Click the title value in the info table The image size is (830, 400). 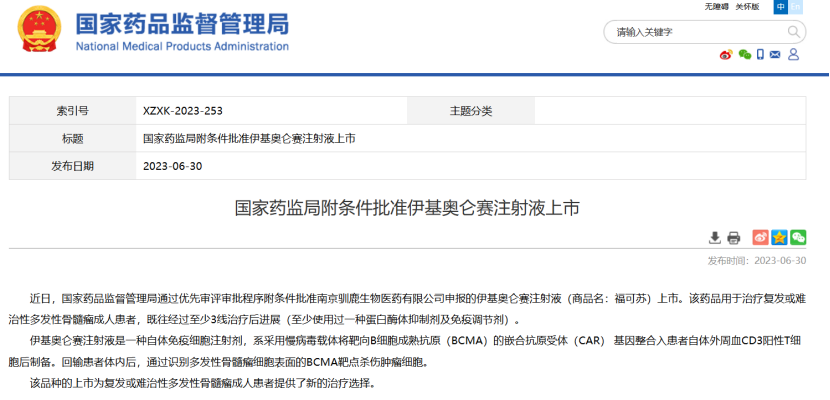pyautogui.click(x=249, y=139)
